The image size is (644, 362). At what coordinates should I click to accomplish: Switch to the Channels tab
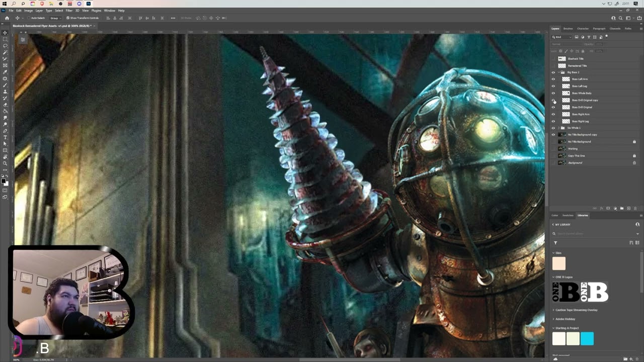coord(615,29)
